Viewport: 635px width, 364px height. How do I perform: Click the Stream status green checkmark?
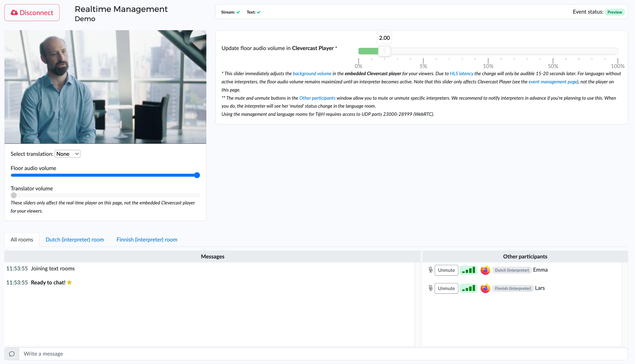[238, 12]
